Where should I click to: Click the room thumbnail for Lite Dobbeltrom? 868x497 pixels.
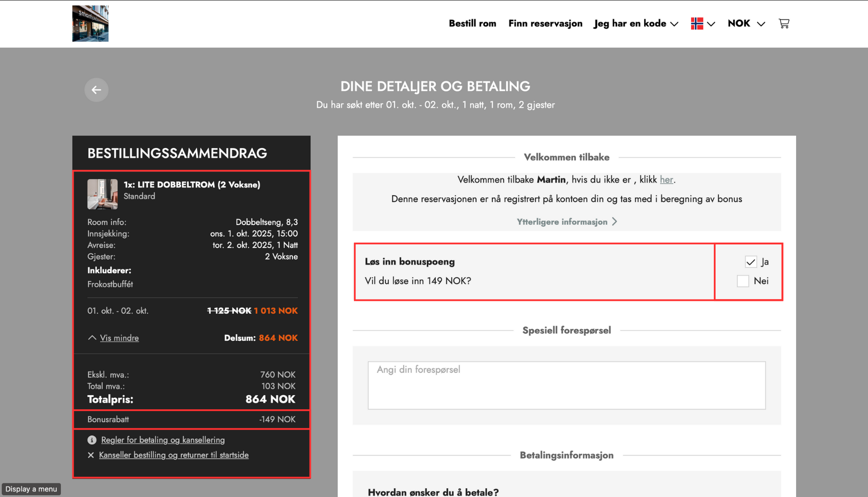coord(103,194)
